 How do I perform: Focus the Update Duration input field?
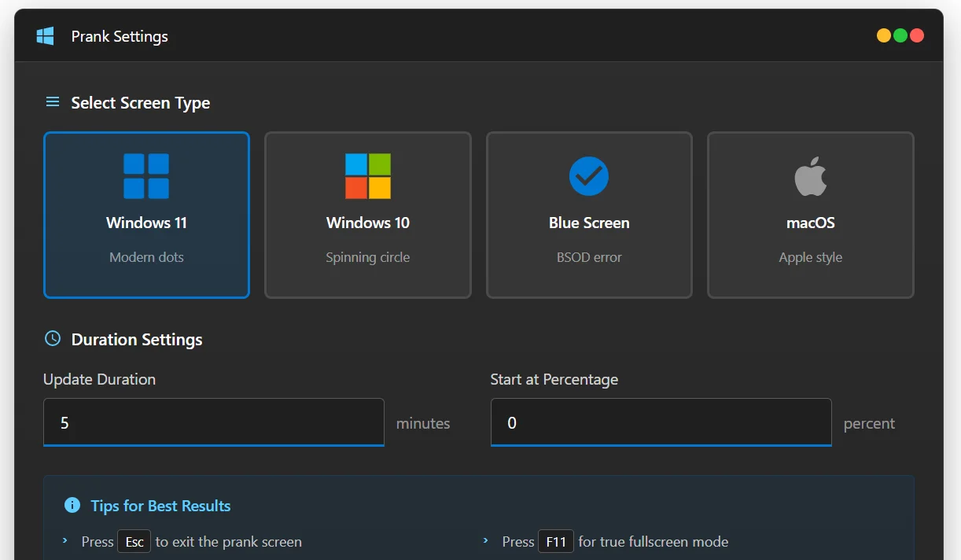pos(214,422)
